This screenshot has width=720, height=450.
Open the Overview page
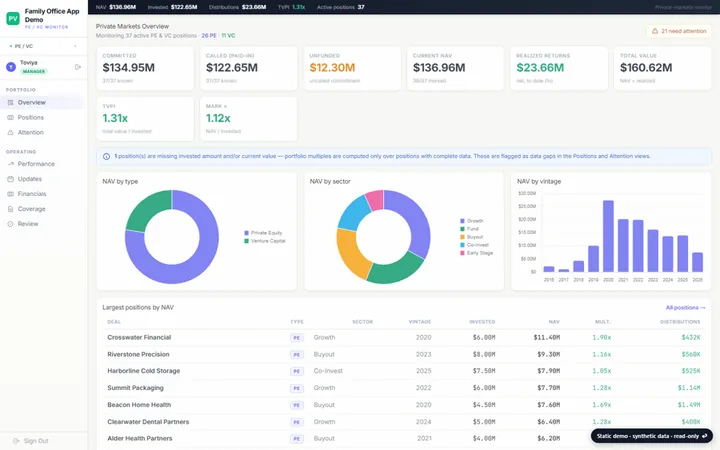[x=44, y=102]
